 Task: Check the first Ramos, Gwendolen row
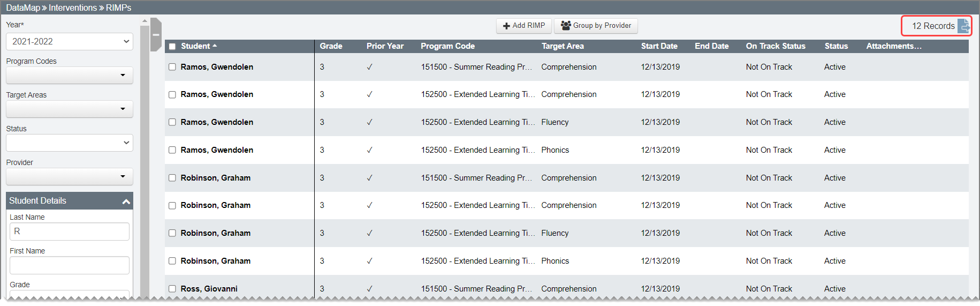click(x=172, y=67)
